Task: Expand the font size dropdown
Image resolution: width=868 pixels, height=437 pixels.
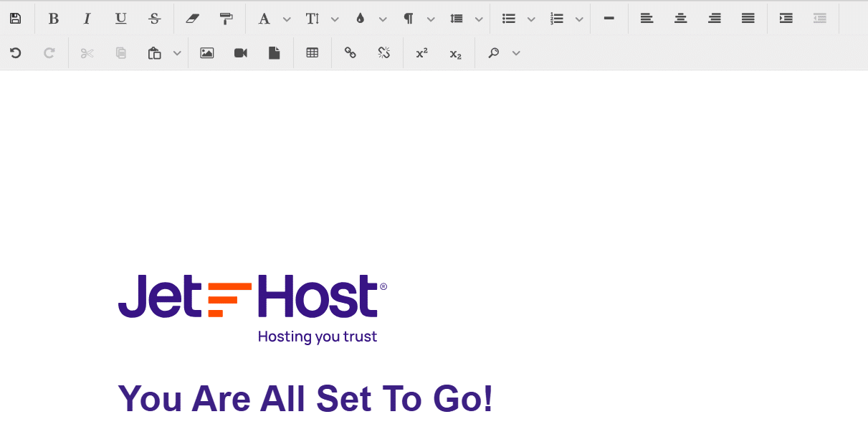Action: click(335, 19)
